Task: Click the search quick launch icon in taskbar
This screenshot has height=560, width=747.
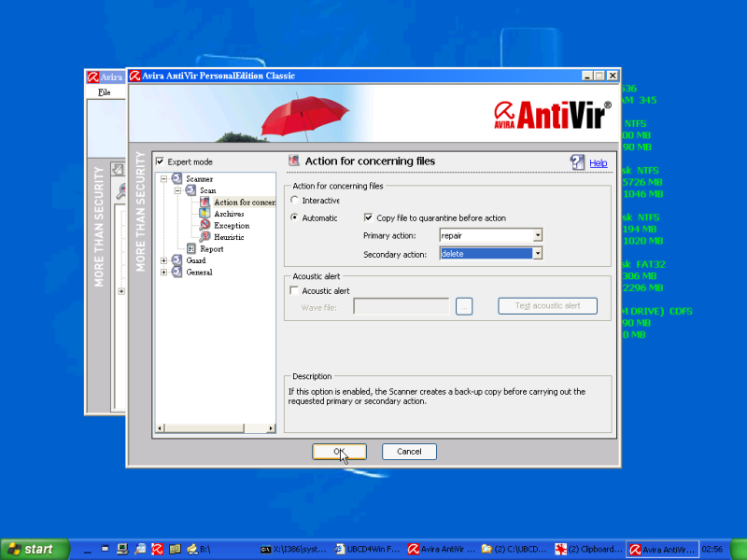Action: point(140,549)
